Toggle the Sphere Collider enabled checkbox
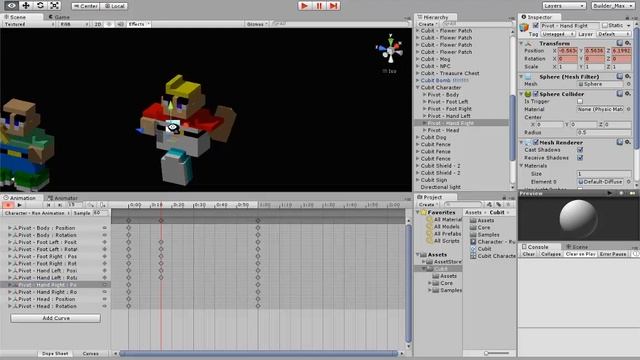Image resolution: width=640 pixels, height=360 pixels. click(536, 94)
